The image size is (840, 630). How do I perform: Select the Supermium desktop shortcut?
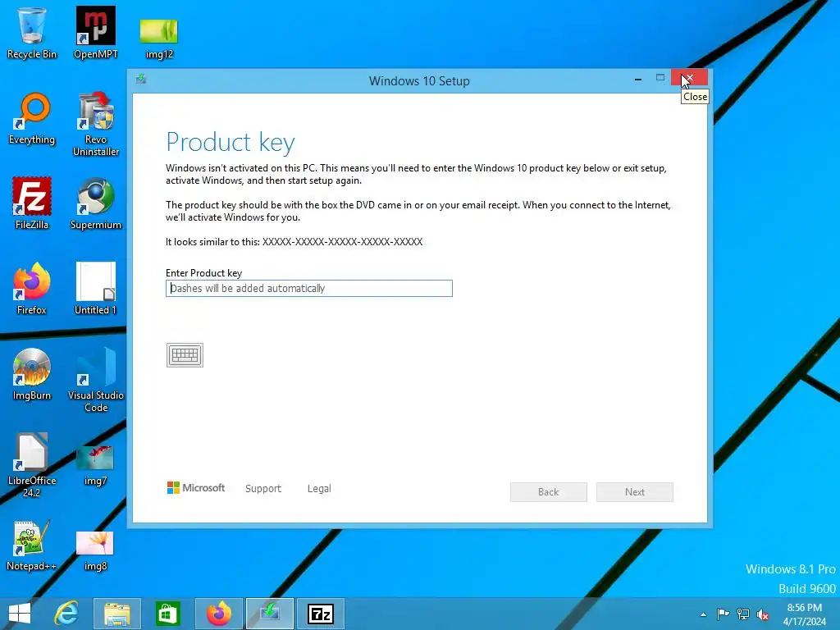tap(96, 203)
